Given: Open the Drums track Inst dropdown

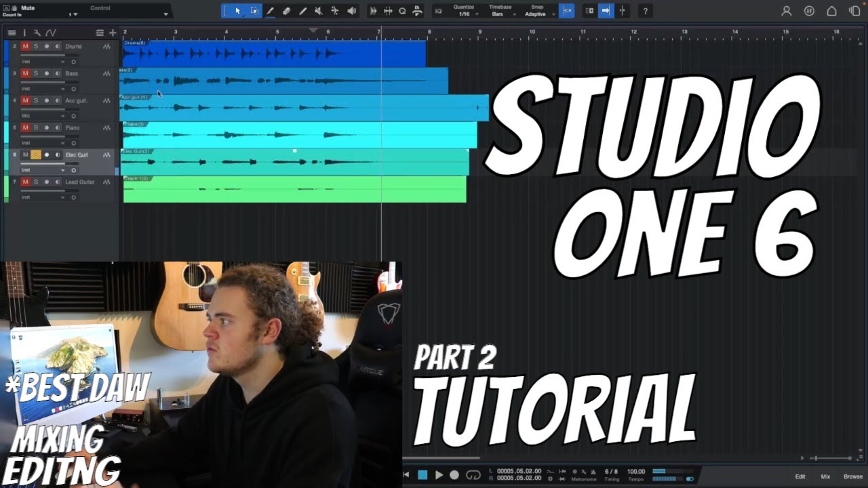Looking at the screenshot, I should (42, 62).
